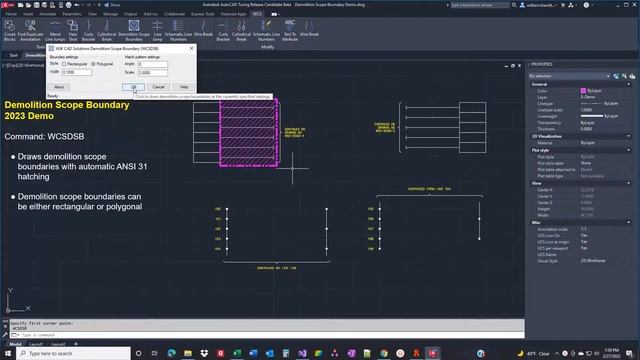
Task: Click the Help button in dialog
Action: pos(184,87)
